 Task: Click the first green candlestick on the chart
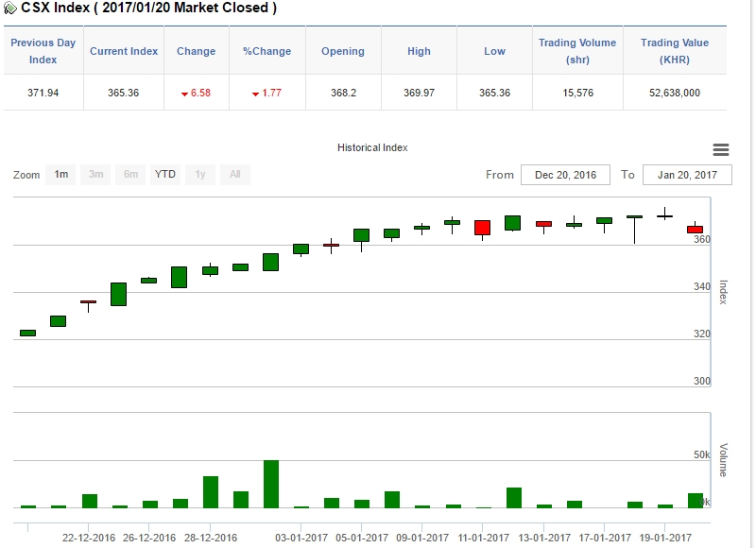(x=28, y=333)
